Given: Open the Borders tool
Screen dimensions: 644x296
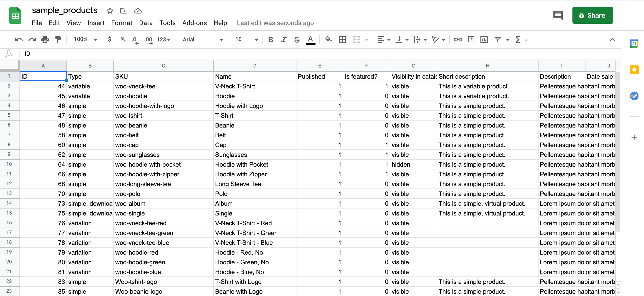Looking at the screenshot, I should tap(342, 40).
